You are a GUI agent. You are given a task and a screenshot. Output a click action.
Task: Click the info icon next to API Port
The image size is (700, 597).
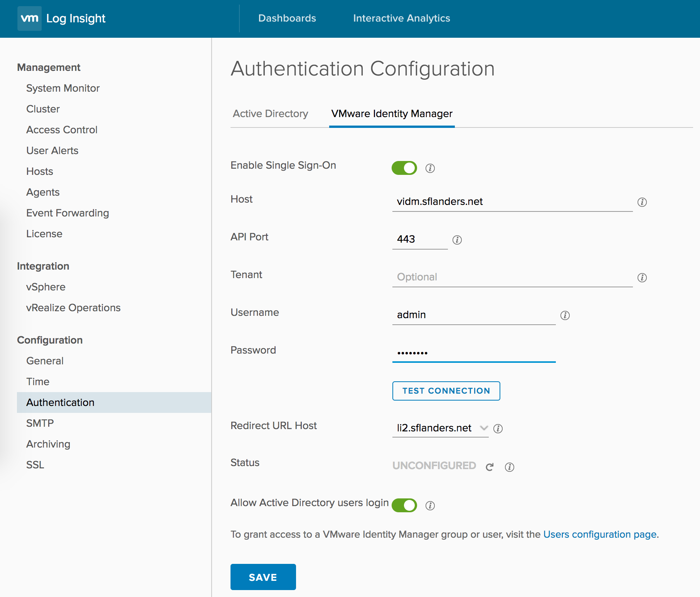[457, 240]
